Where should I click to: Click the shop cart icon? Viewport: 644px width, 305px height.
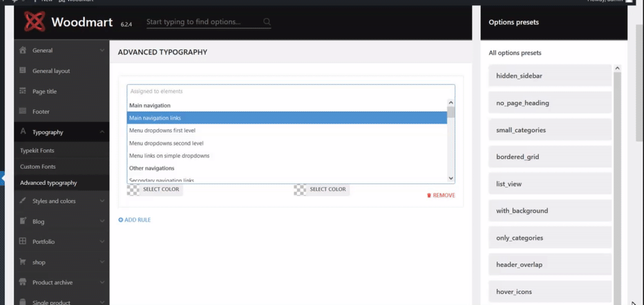click(x=23, y=262)
